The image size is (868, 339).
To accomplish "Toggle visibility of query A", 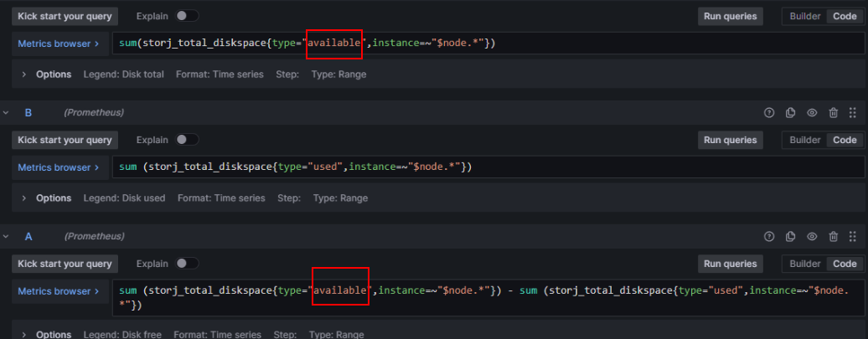I will pos(812,237).
